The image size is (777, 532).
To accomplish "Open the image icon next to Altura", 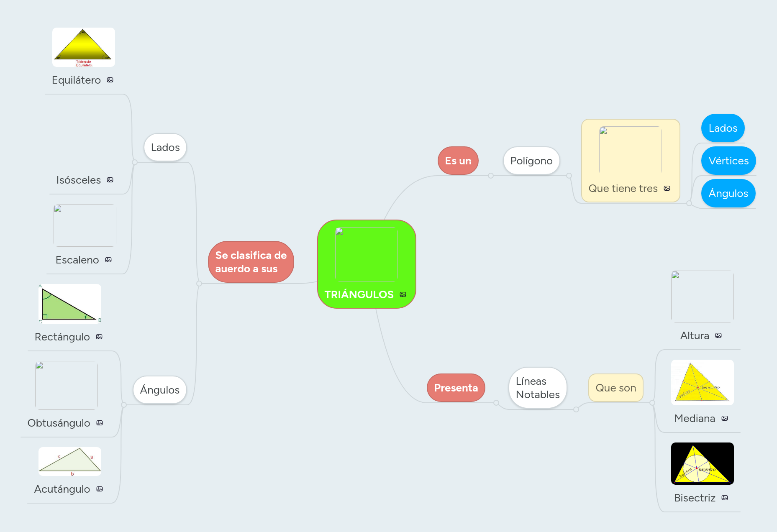I will click(718, 335).
